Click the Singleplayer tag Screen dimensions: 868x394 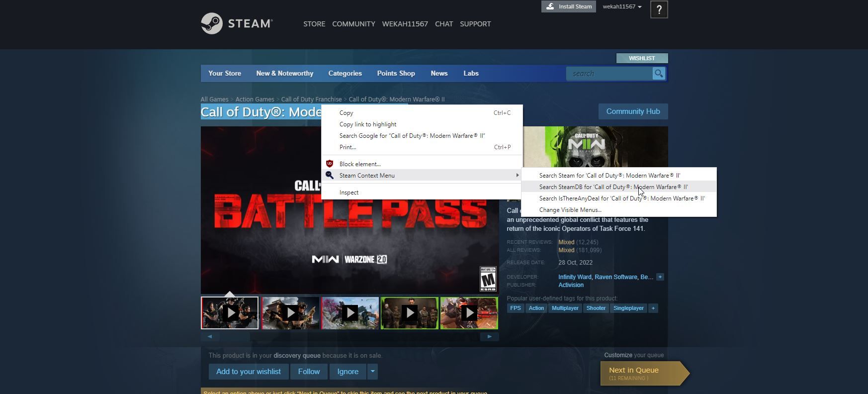point(628,308)
